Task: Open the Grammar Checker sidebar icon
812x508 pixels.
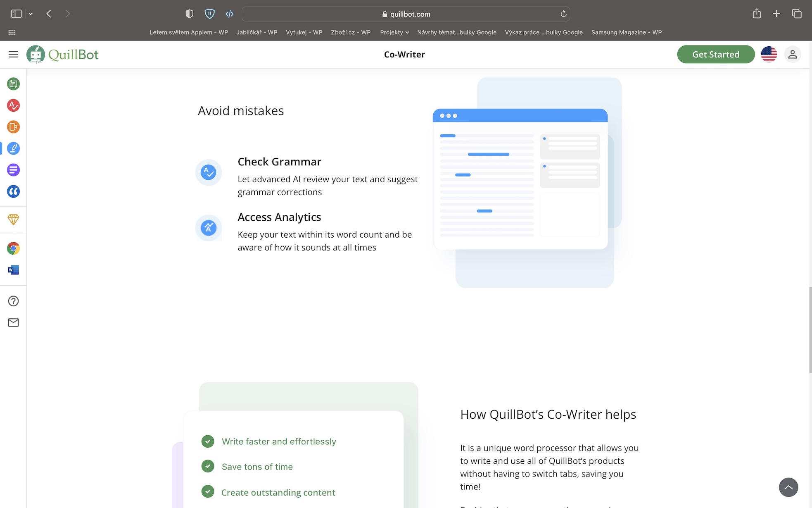Action: click(13, 105)
